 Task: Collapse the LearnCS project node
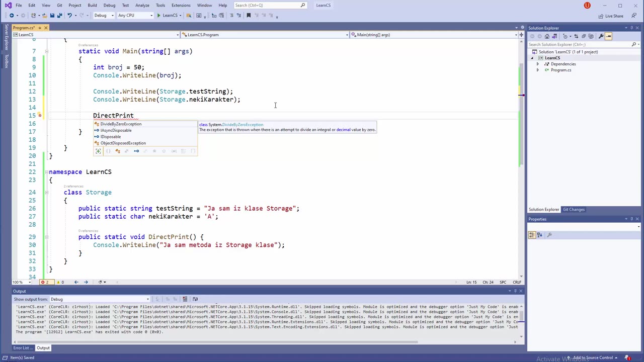(x=533, y=58)
